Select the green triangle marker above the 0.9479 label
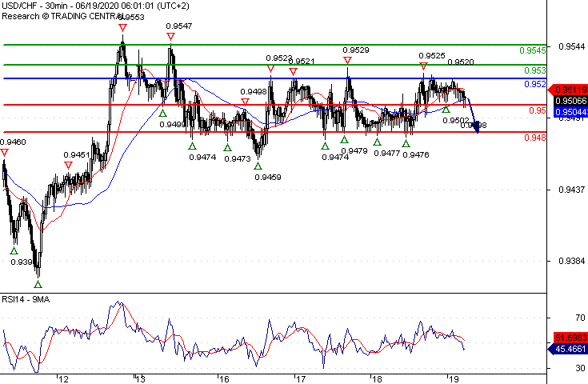Image resolution: width=588 pixels, height=384 pixels. (344, 139)
